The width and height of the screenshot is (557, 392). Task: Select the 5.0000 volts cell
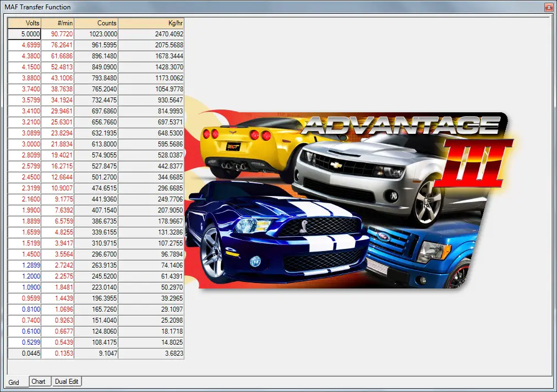tap(25, 34)
